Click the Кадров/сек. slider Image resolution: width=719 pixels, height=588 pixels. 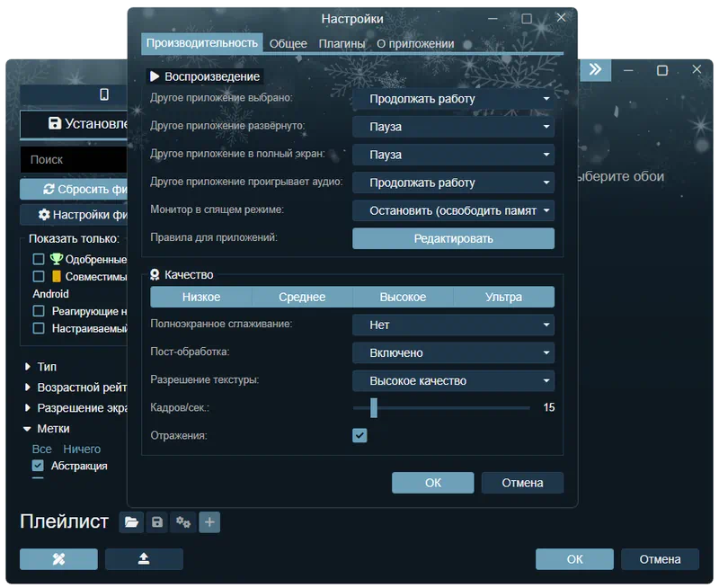(x=440, y=408)
